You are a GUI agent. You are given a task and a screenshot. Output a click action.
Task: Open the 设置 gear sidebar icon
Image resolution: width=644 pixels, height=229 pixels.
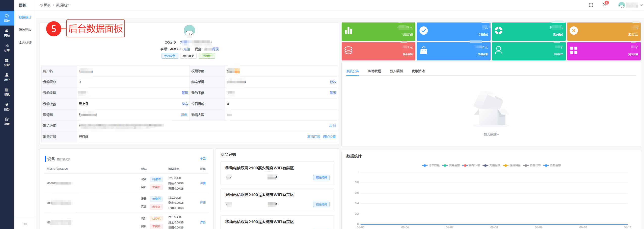7,122
